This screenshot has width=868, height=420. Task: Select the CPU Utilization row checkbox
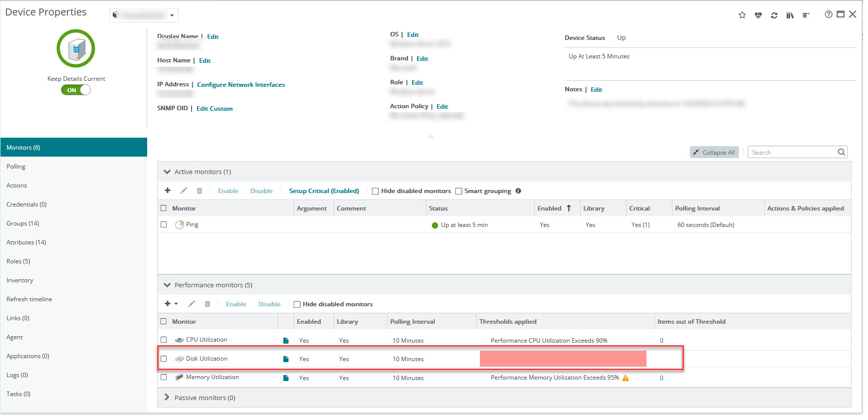pyautogui.click(x=164, y=340)
